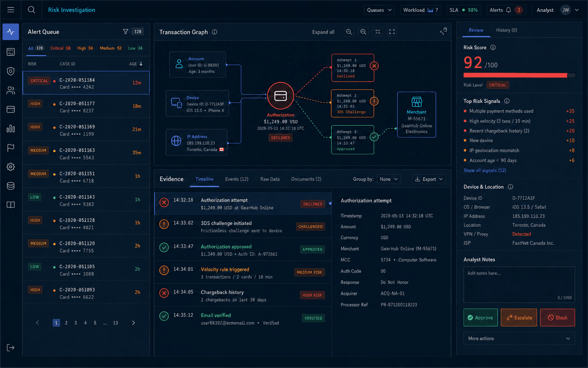Select the IP Address 185.199.110.23 node
588x368 pixels.
pos(196,142)
